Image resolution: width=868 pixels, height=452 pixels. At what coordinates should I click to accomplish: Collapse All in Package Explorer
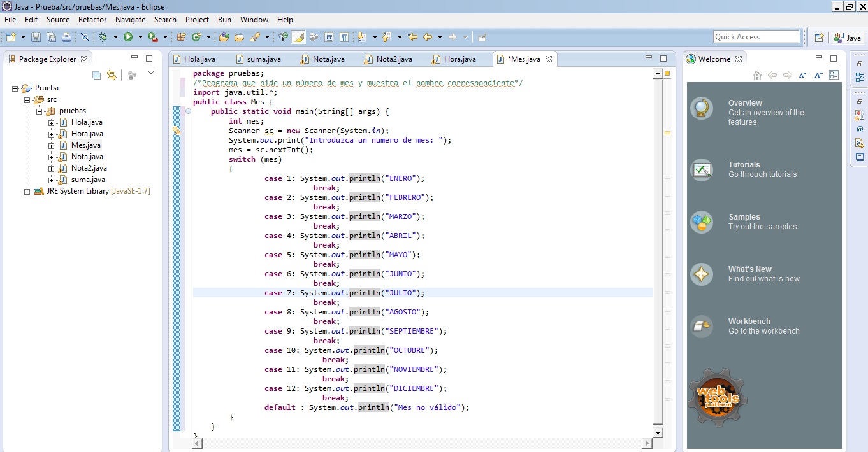(96, 74)
